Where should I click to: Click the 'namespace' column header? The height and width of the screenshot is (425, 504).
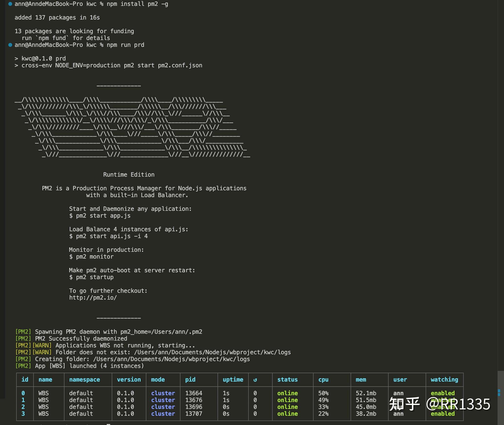tap(84, 380)
